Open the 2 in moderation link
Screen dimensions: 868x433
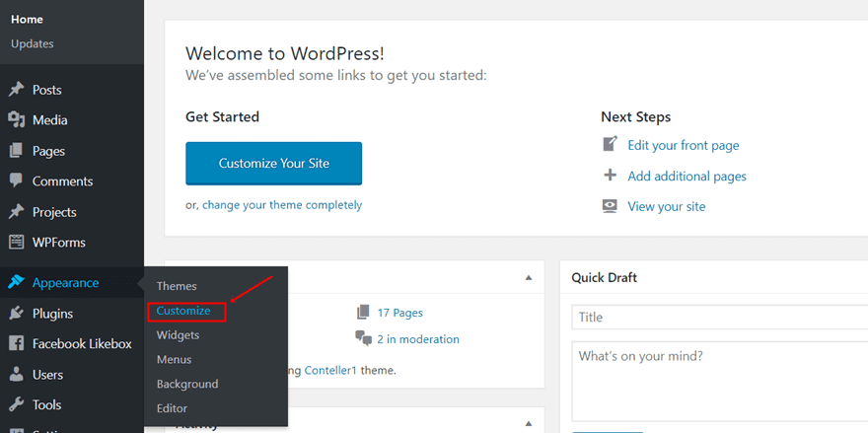(x=418, y=339)
